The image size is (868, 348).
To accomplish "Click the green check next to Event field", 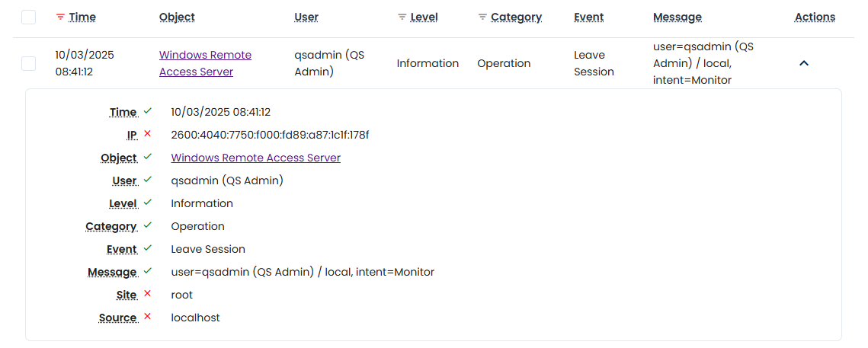I will point(147,248).
